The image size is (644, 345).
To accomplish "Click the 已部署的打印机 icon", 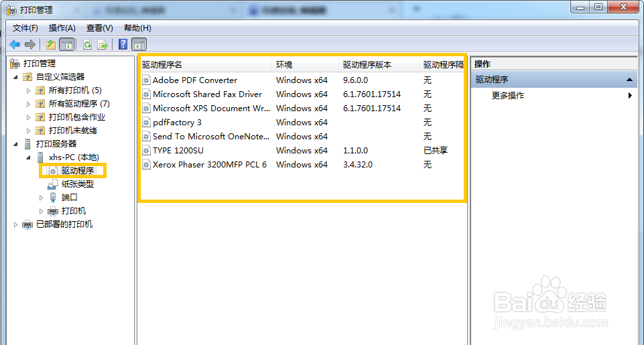I will click(27, 224).
